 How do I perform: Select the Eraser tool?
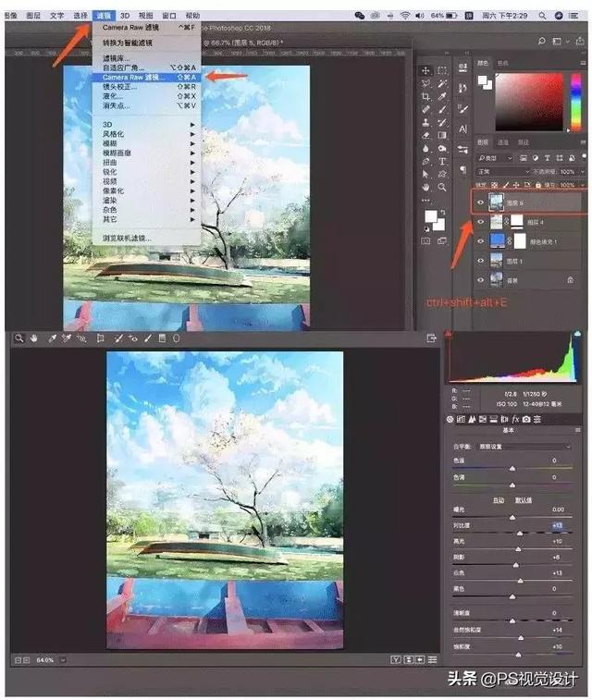click(x=425, y=135)
